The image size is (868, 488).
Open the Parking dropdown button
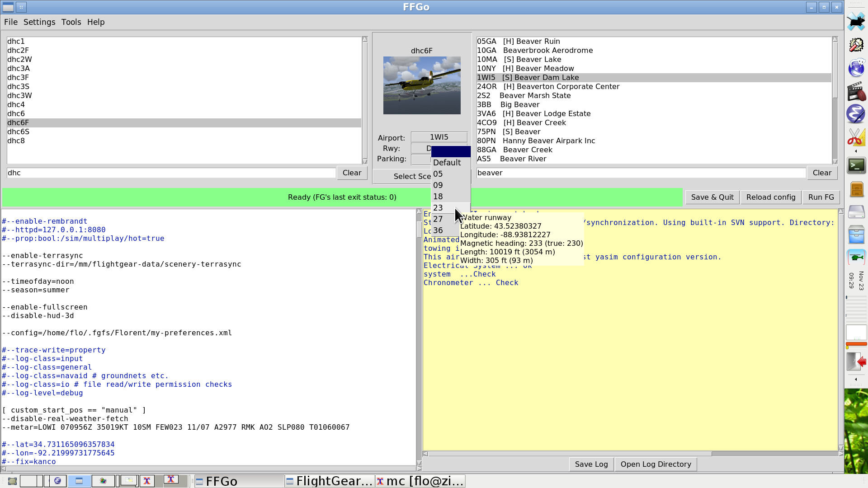point(421,159)
